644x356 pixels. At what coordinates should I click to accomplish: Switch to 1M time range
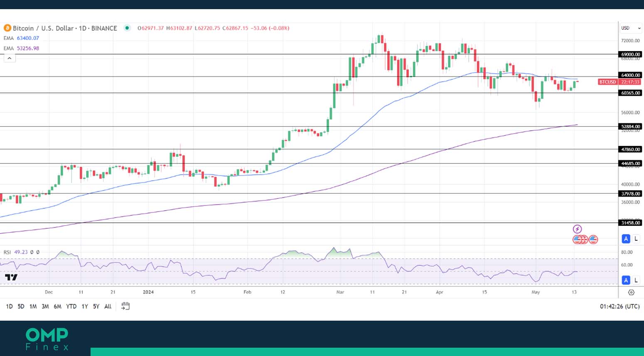tap(33, 307)
